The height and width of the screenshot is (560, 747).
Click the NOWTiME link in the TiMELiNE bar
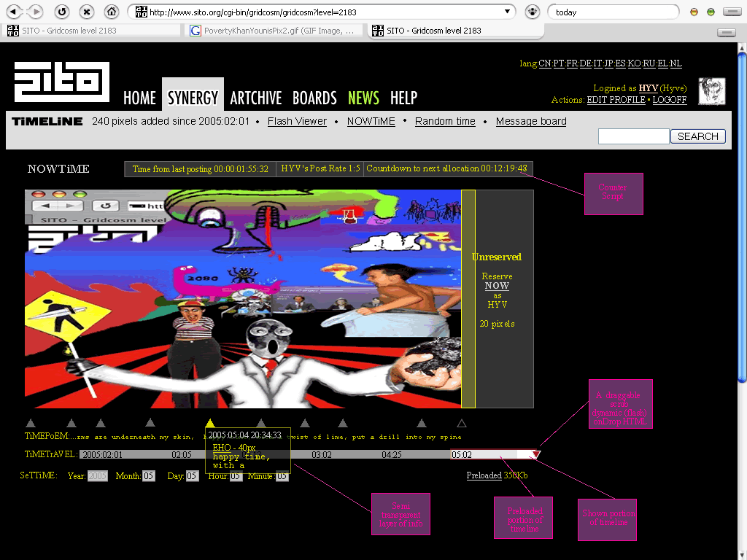point(371,122)
